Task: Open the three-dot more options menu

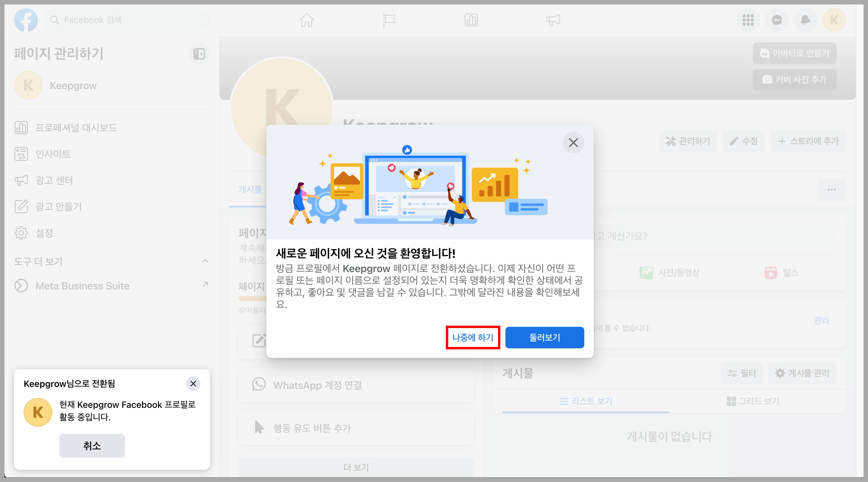Action: coord(831,190)
